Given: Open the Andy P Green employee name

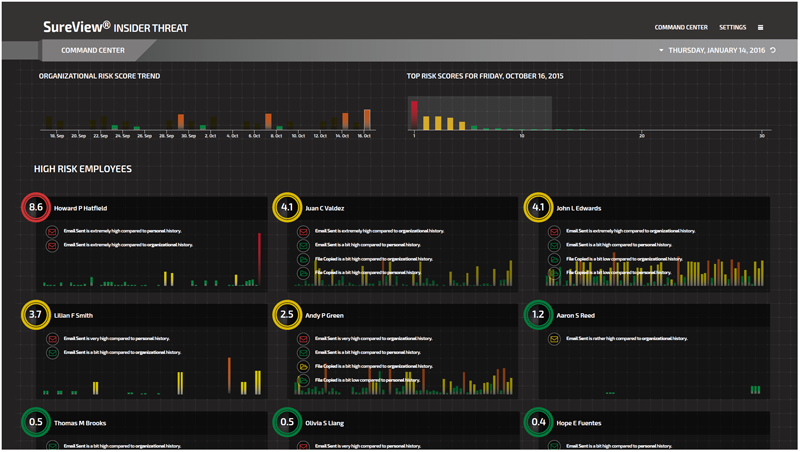Looking at the screenshot, I should tap(324, 316).
